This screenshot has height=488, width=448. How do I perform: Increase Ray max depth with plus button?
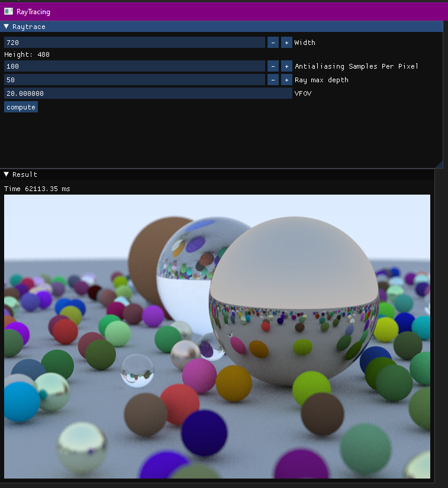pos(287,80)
